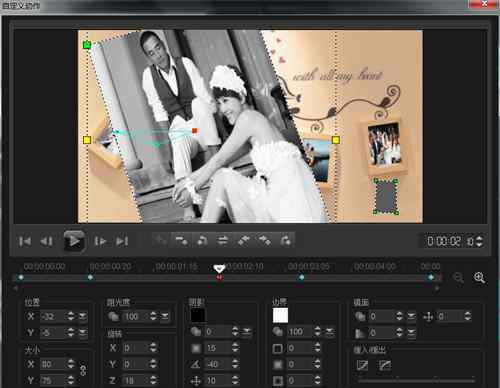Image resolution: width=500 pixels, height=388 pixels.
Task: Open the mirror opacity ease dropdown
Action: coord(411,316)
